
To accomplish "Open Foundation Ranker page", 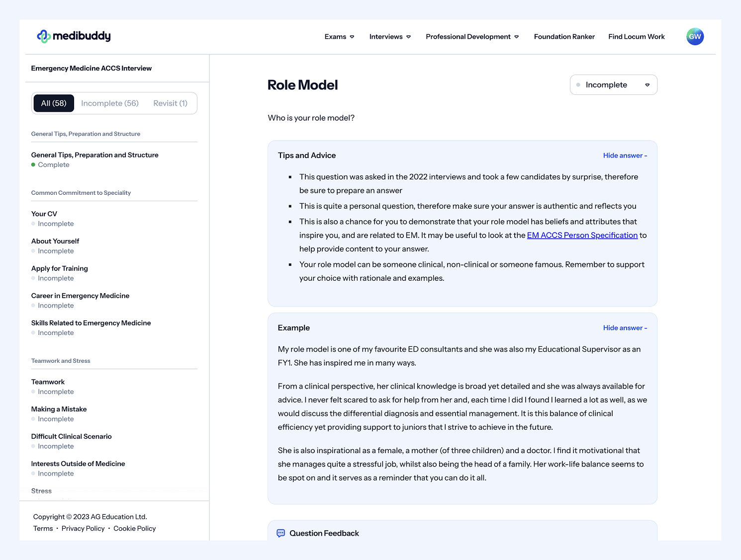I will point(564,37).
